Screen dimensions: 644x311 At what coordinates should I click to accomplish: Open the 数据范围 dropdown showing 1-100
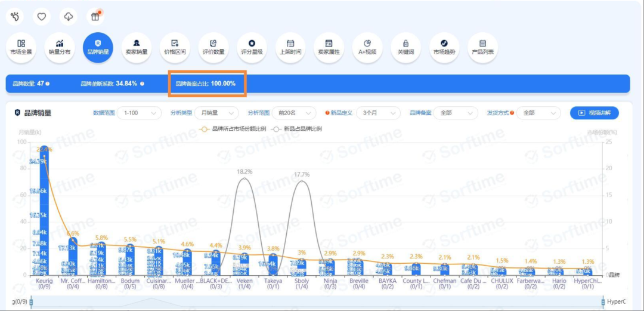click(139, 113)
